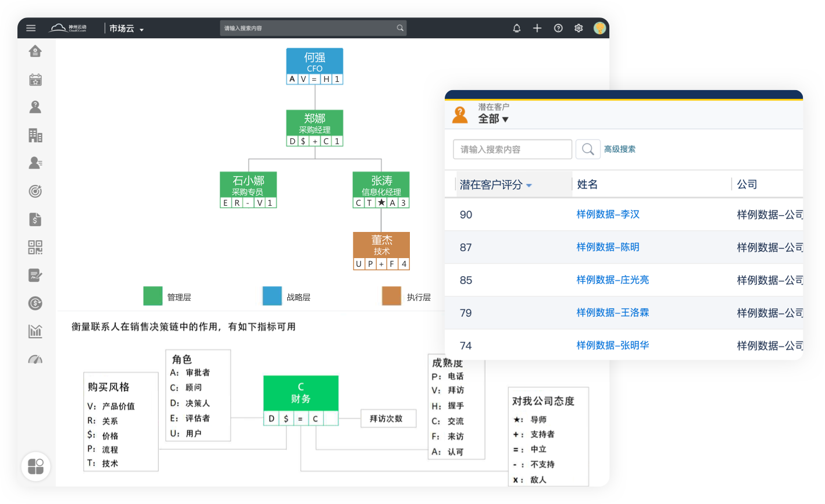Expand the 市场云 module dropdown
Screen dimensions: 825x504
pyautogui.click(x=141, y=29)
